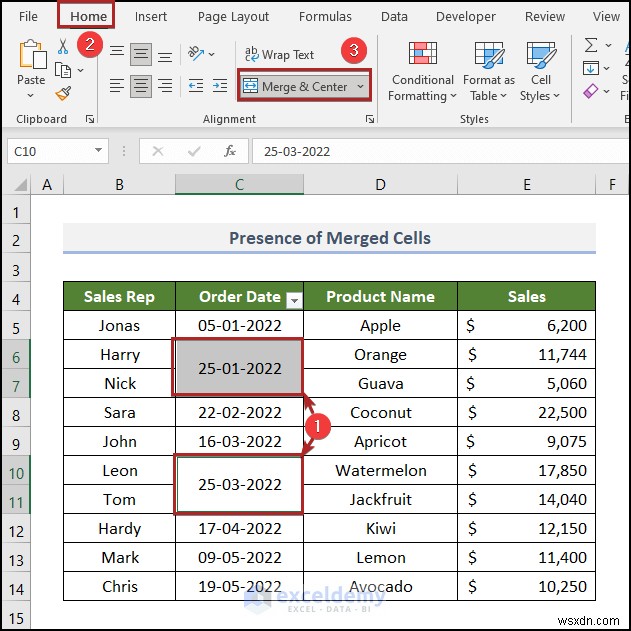Viewport: 631px width, 631px height.
Task: Click the AutoSum sigma icon
Action: [591, 45]
